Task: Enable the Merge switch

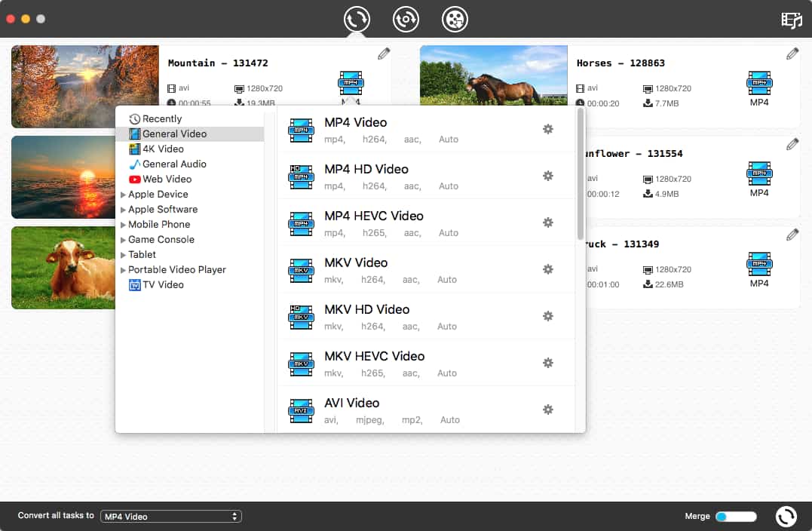Action: (735, 516)
